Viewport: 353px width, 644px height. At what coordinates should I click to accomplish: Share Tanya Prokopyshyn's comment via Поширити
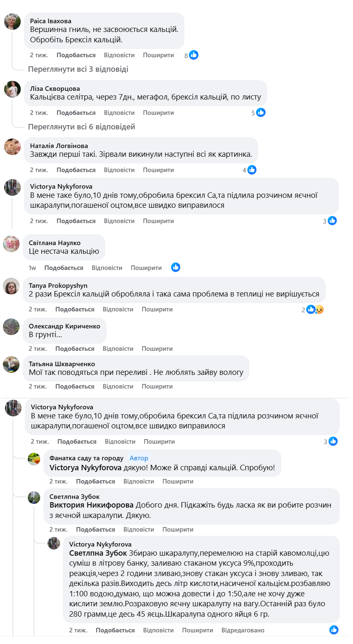(157, 309)
